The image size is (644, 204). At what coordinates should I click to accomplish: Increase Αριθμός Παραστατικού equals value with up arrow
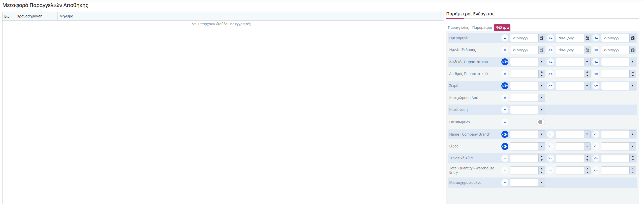[x=541, y=72]
